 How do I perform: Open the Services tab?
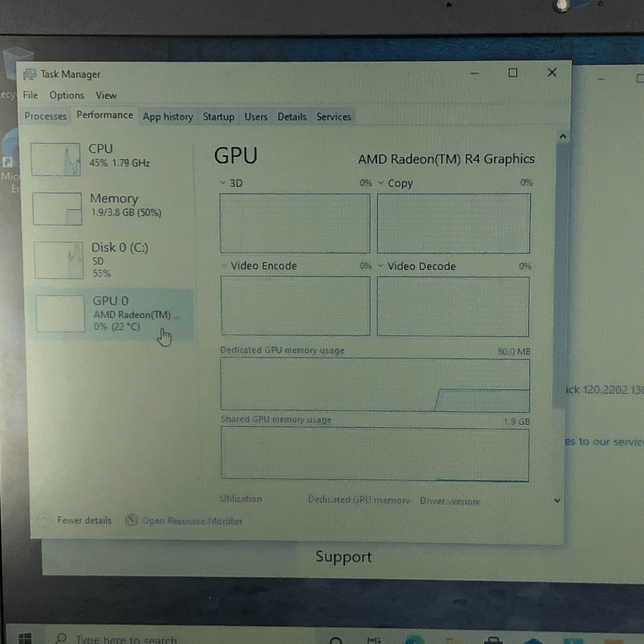pos(333,116)
